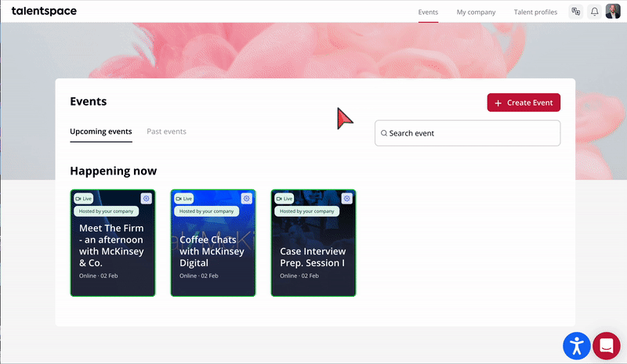Image resolution: width=627 pixels, height=364 pixels.
Task: Open Case Interview Prep. Session I event
Action: [x=313, y=243]
